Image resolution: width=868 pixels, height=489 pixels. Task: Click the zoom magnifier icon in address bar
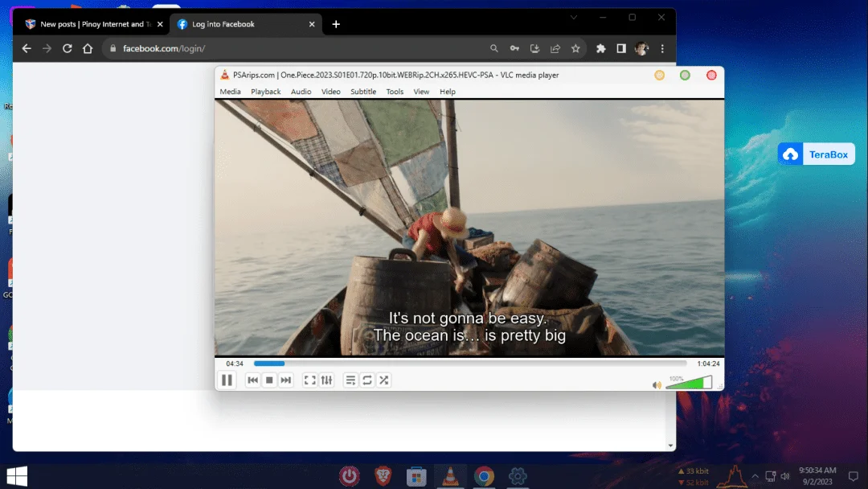pos(493,48)
